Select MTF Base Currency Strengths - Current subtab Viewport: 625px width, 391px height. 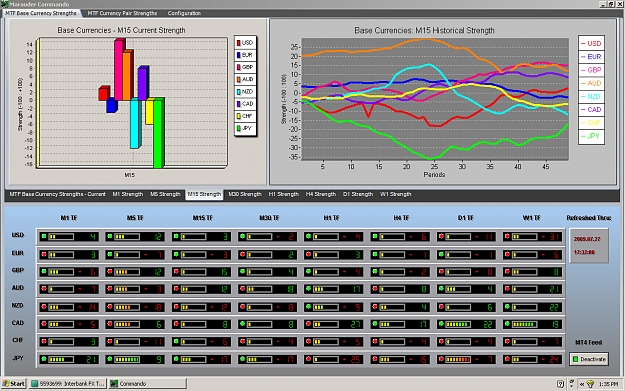(57, 194)
